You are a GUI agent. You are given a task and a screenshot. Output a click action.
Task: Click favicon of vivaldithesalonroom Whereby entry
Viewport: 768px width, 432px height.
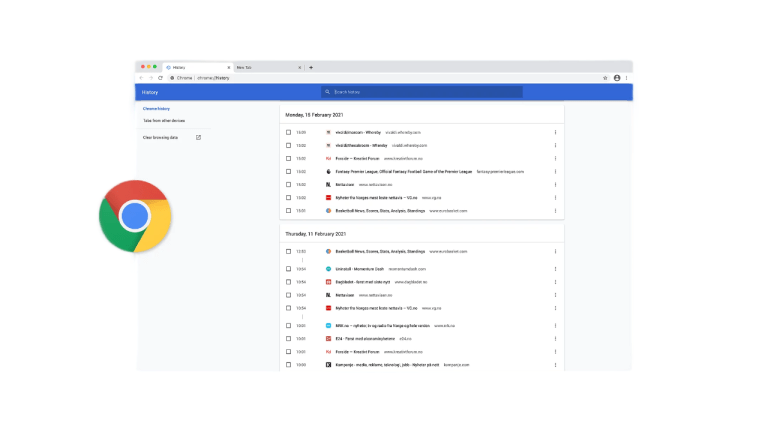pyautogui.click(x=328, y=145)
